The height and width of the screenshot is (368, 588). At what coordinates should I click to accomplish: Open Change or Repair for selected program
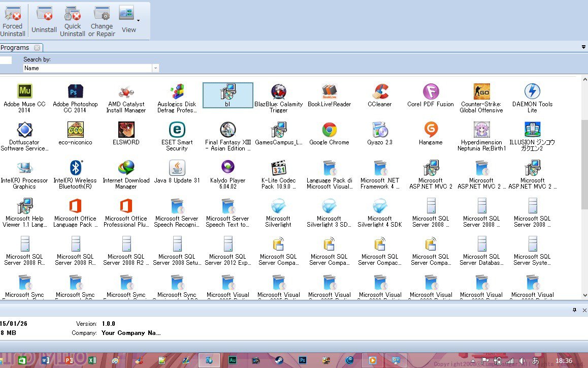[x=102, y=21]
